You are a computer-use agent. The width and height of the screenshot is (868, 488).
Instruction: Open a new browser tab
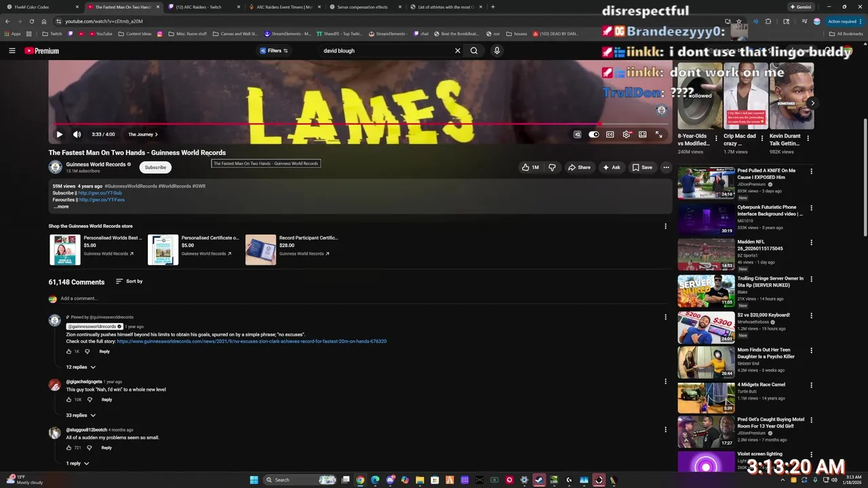click(493, 7)
